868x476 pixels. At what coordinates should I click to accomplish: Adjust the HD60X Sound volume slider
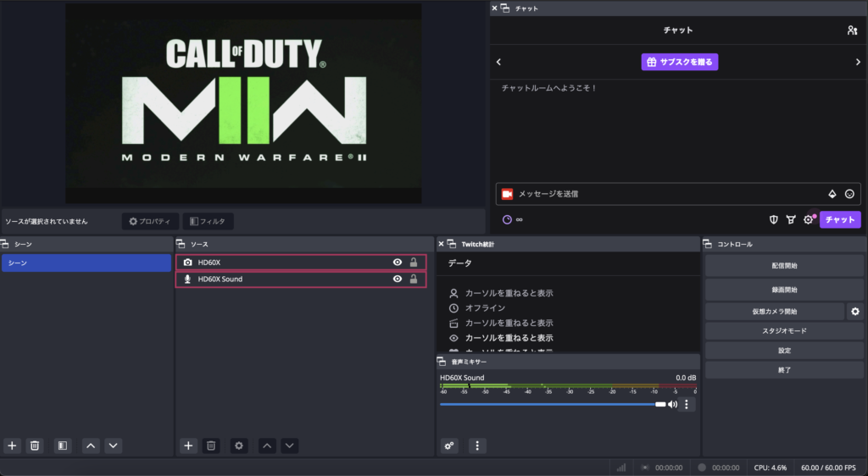click(x=551, y=405)
